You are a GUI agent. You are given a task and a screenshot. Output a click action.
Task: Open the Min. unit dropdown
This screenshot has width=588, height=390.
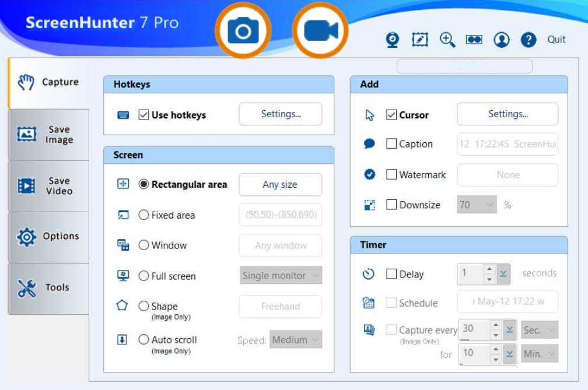540,354
